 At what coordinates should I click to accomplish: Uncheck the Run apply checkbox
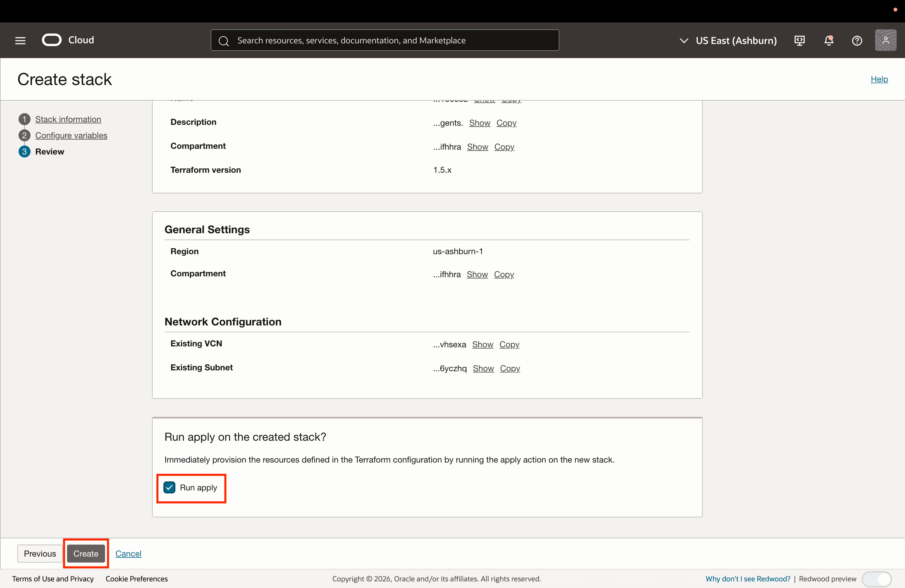pos(169,488)
